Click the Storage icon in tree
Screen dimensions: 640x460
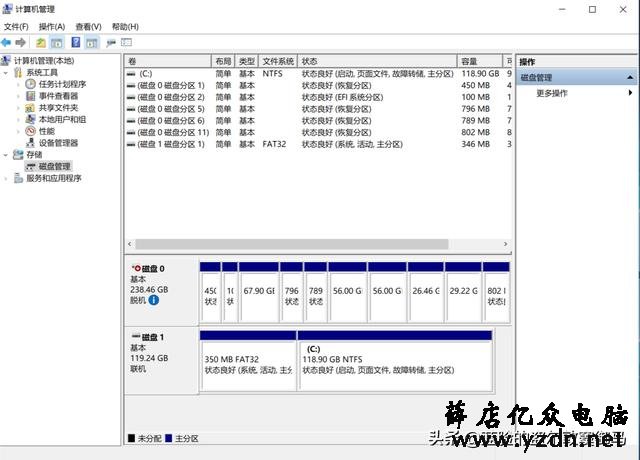(18, 155)
